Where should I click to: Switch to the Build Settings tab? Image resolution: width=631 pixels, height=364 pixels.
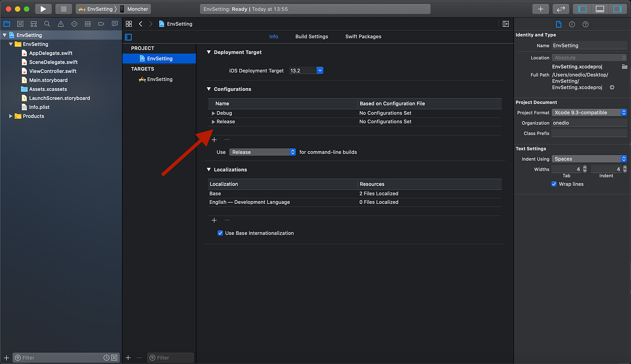point(311,36)
